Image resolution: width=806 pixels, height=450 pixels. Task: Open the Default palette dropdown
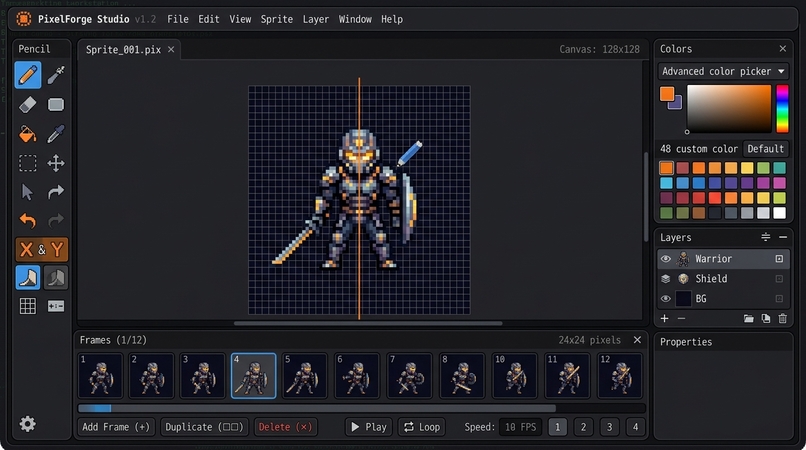point(765,149)
